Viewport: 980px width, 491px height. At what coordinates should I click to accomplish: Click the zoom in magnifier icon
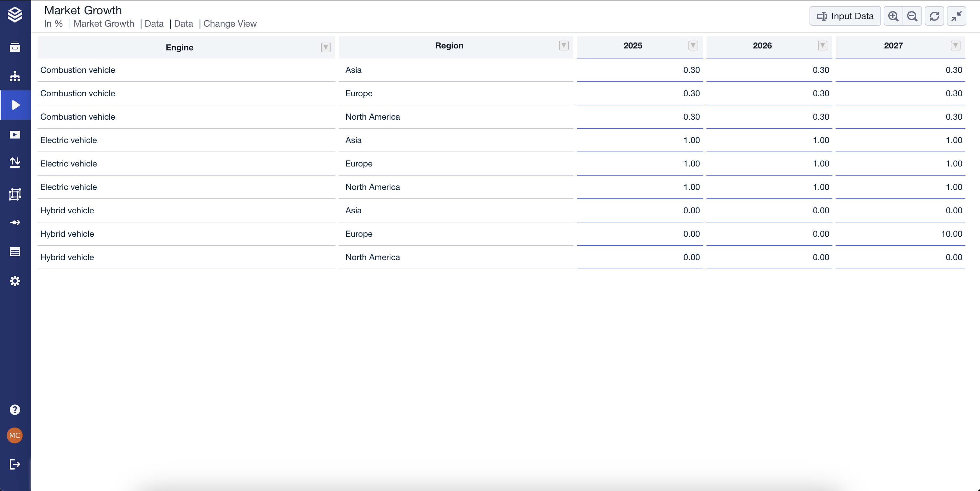pyautogui.click(x=893, y=16)
